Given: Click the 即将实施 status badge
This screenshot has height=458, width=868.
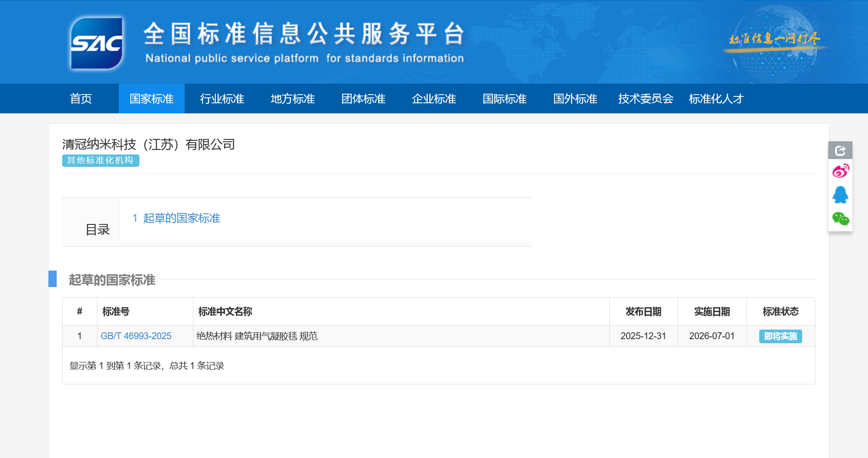Looking at the screenshot, I should [x=780, y=336].
